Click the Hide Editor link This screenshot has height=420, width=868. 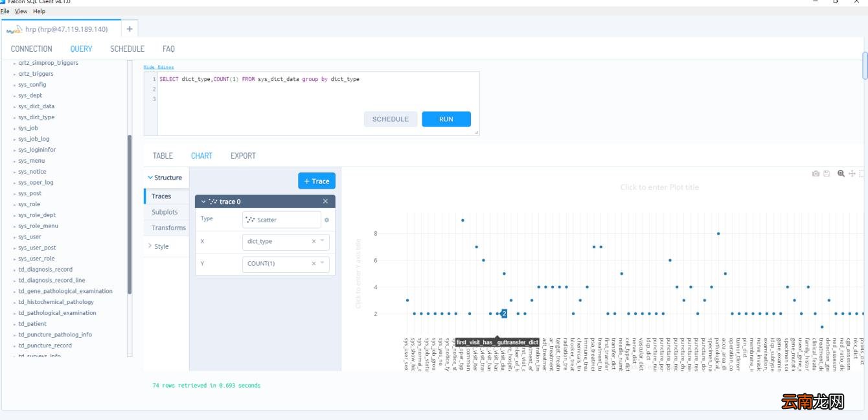click(x=159, y=67)
